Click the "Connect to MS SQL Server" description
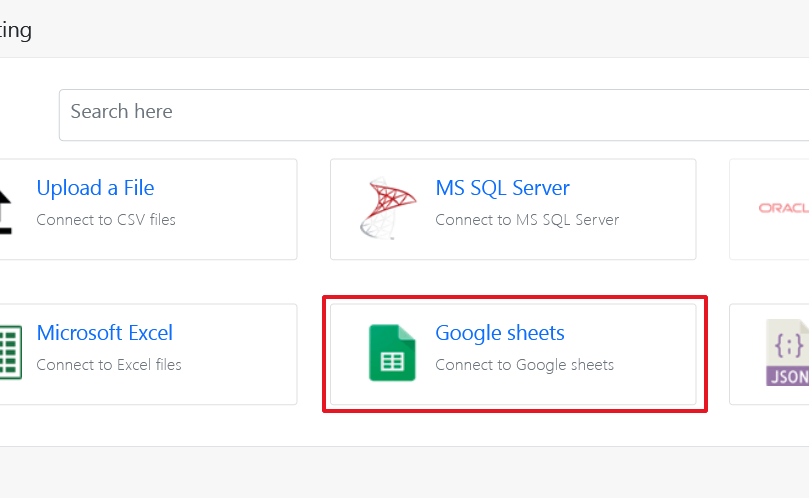This screenshot has height=499, width=809. point(527,219)
